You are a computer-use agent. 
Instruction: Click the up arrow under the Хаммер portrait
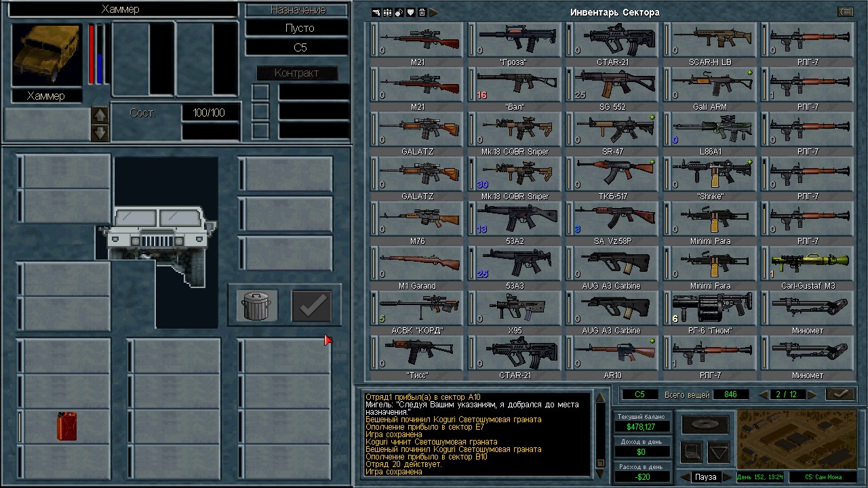pyautogui.click(x=100, y=115)
